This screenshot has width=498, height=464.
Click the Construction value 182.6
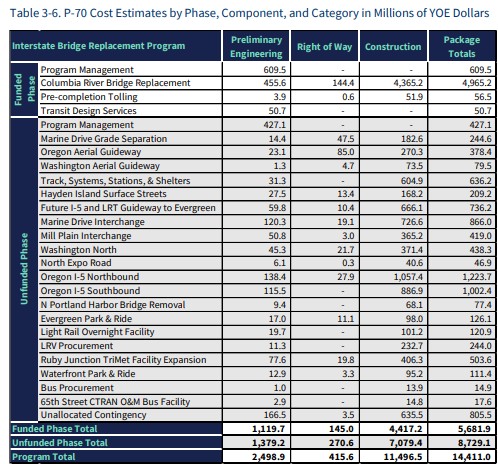[412, 139]
